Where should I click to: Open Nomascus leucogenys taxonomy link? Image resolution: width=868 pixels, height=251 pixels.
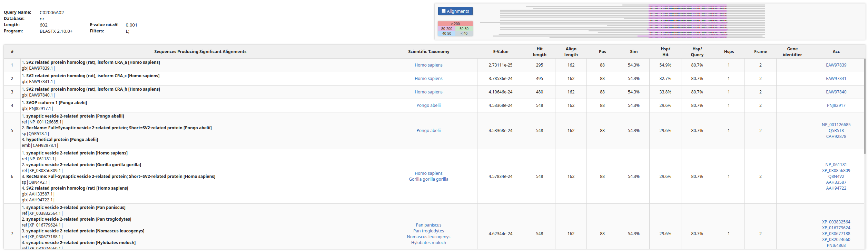(x=428, y=237)
